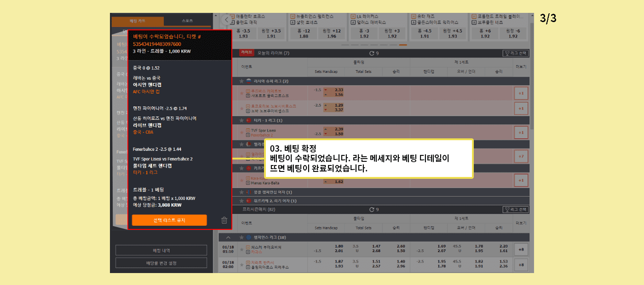Collapse the 챔피언스 리그 section chevron
The width and height of the screenshot is (644, 285).
(x=228, y=238)
